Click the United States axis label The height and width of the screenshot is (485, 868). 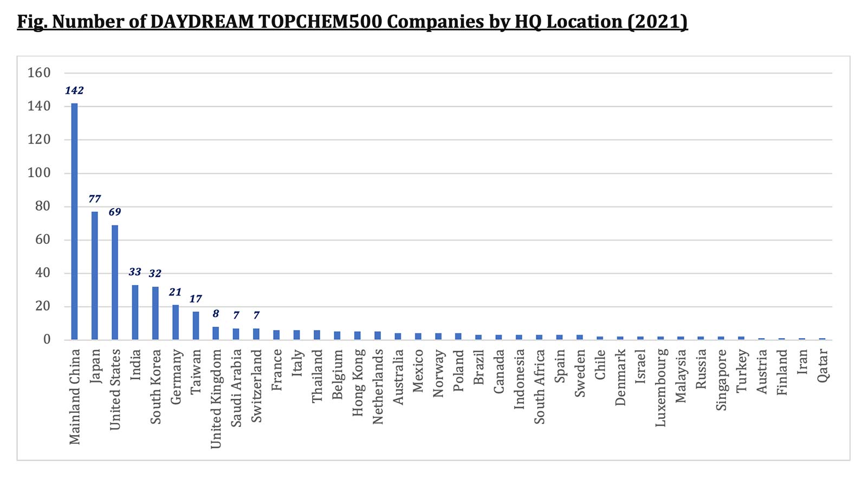(115, 390)
